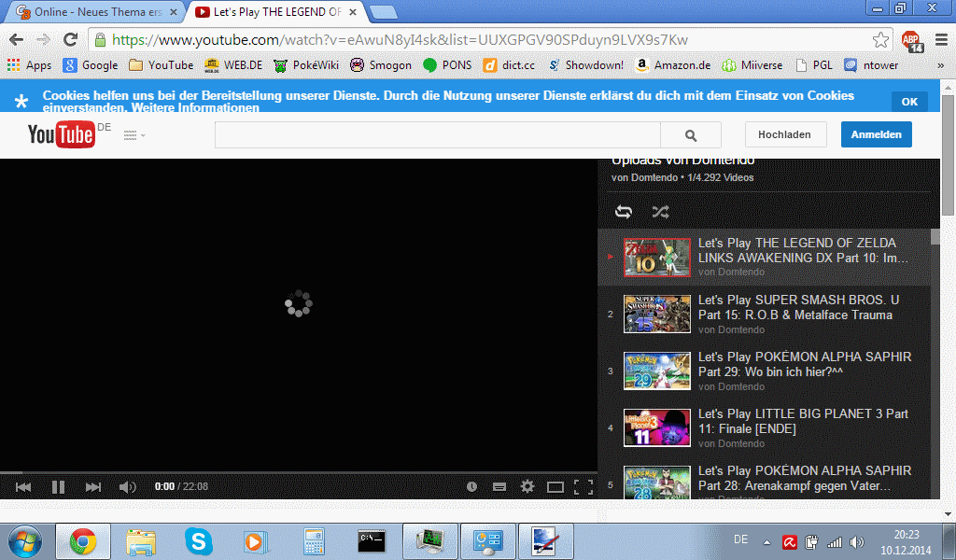Click the Hochladen button

(784, 134)
